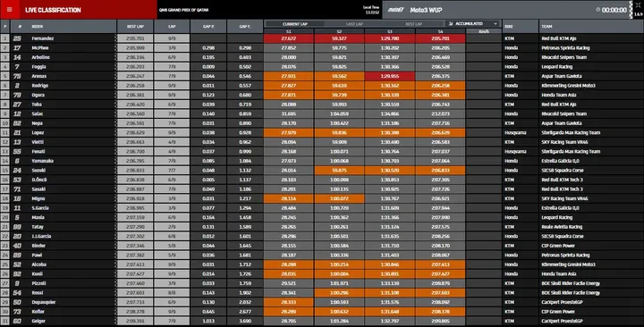The height and width of the screenshot is (327, 644).
Task: Select rider Toba row
Action: [322, 105]
